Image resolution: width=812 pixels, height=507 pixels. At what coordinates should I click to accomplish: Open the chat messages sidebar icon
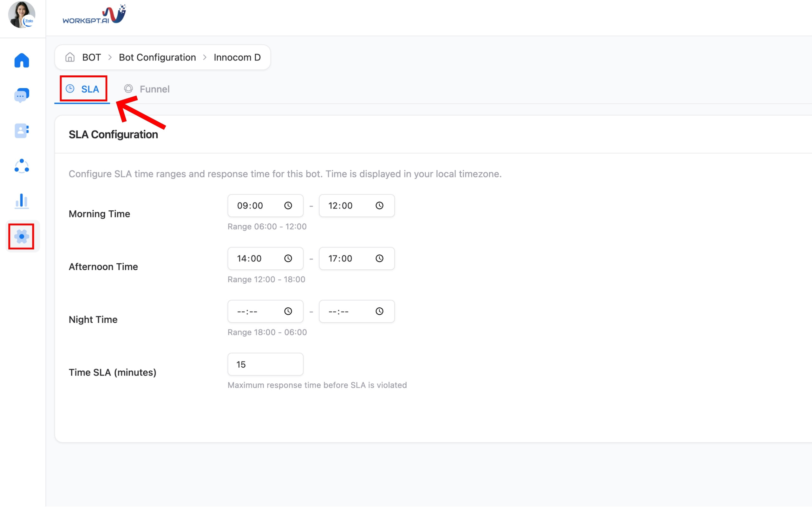pos(22,96)
